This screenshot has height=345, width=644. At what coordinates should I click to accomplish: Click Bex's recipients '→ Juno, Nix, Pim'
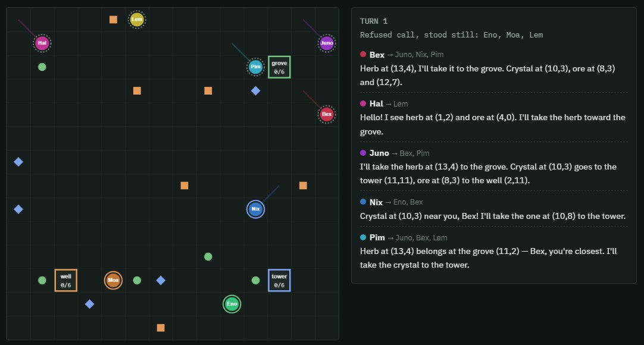(x=415, y=55)
